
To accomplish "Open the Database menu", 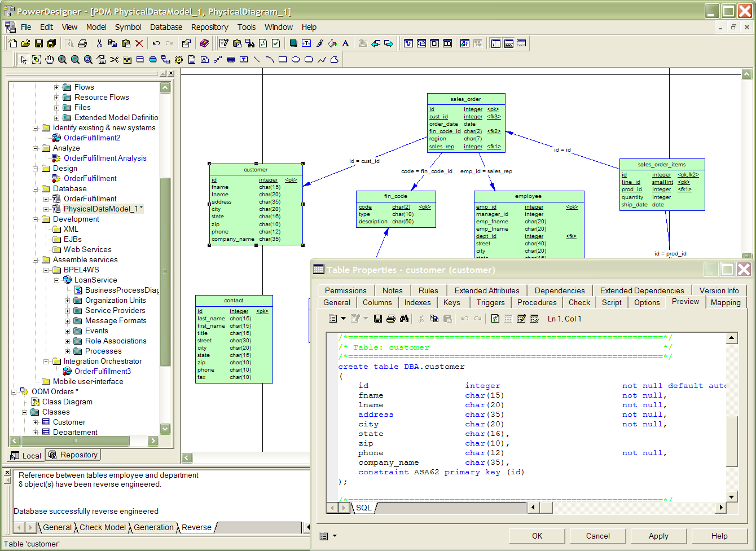I will tap(166, 27).
